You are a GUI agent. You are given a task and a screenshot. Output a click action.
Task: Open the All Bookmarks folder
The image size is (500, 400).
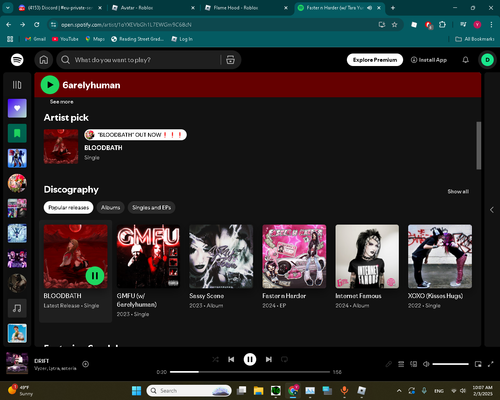[x=475, y=39]
